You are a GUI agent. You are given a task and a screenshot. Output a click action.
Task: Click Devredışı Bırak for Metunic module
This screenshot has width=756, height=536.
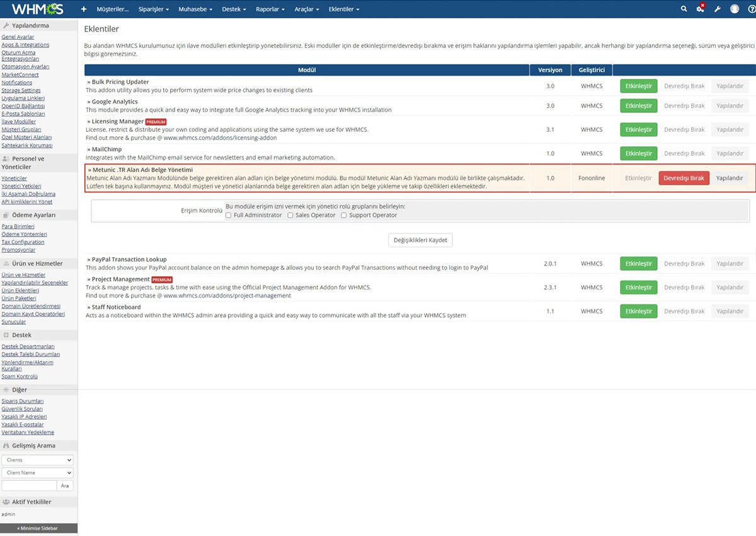pos(684,178)
